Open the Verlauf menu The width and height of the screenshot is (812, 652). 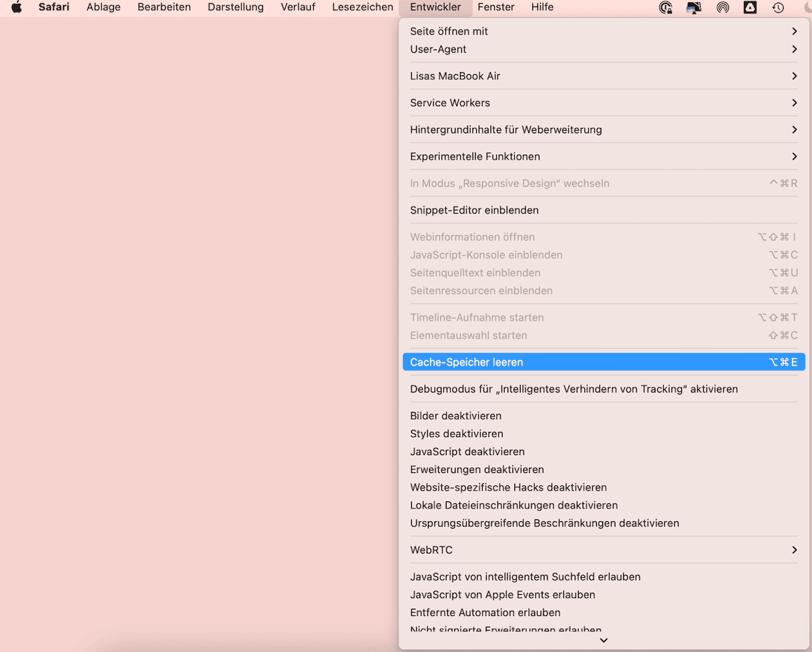coord(298,7)
